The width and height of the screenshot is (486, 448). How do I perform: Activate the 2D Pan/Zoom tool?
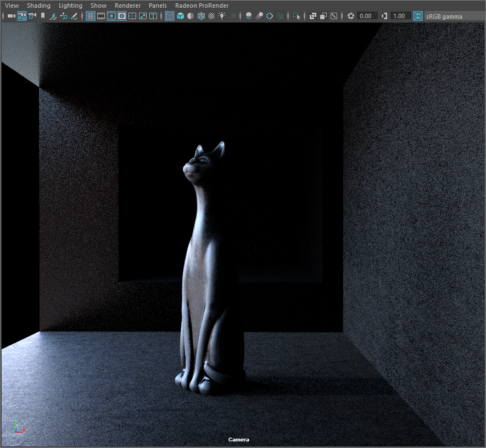click(64, 16)
